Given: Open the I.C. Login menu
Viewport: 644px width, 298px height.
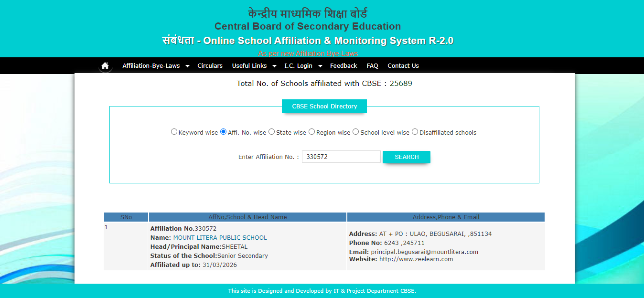Looking at the screenshot, I should [298, 66].
